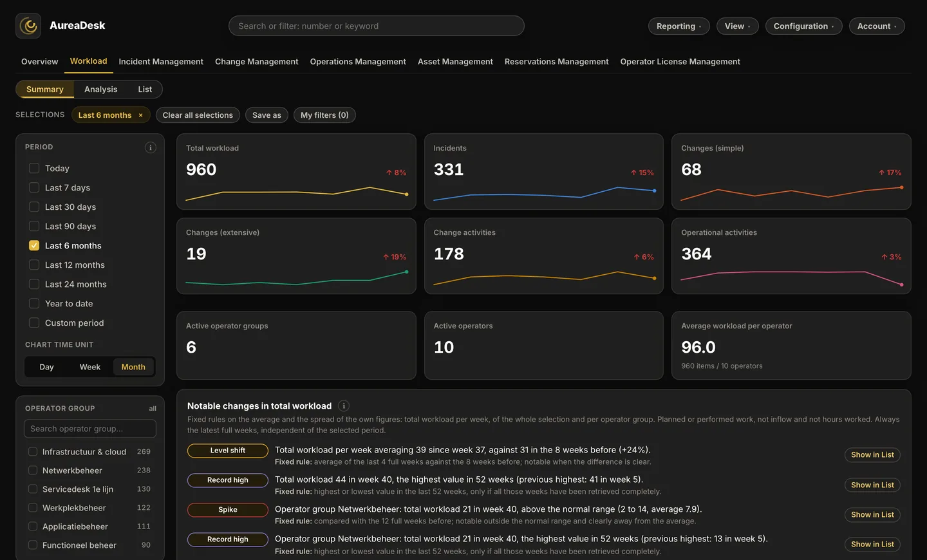Select all operator groups via 'all' link
The image size is (927, 560).
click(153, 409)
